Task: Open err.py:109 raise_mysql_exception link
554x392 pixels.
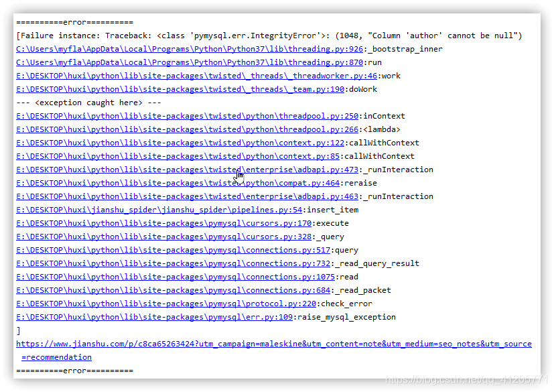Action: pyautogui.click(x=154, y=318)
